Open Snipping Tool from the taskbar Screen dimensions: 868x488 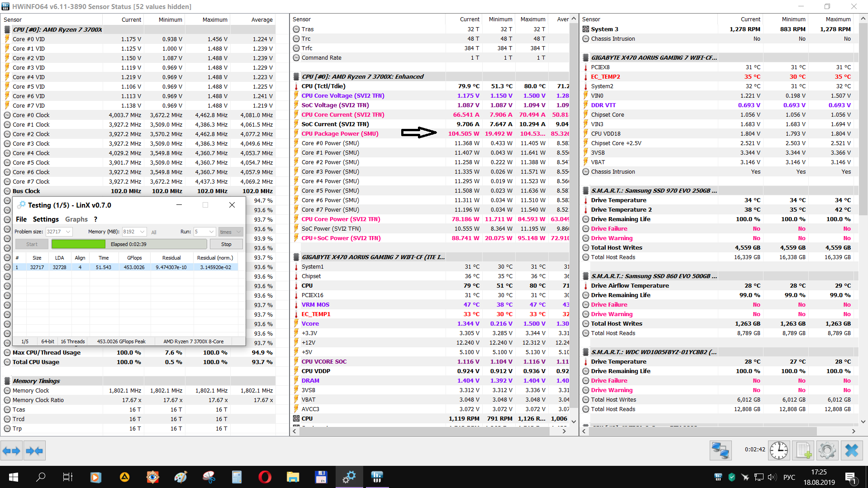click(x=209, y=477)
